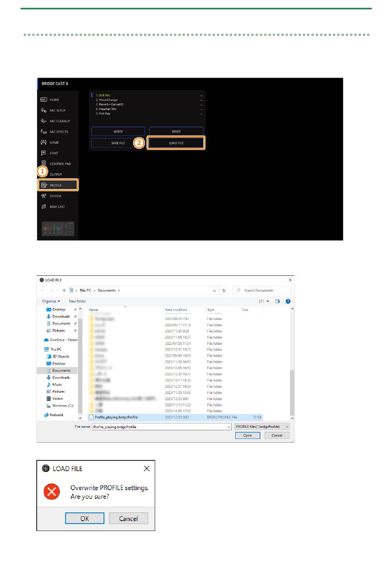
Task: Go to the GAME menu label
Action: pos(54,142)
